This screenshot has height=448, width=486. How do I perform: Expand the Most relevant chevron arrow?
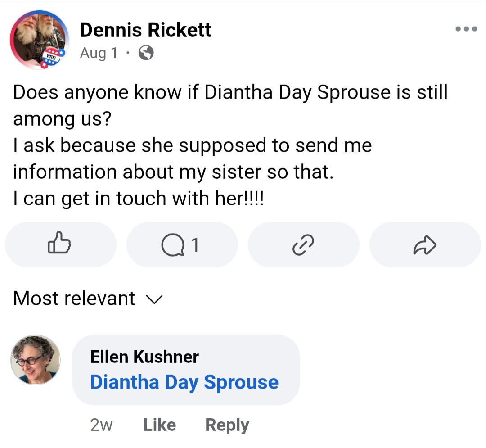point(154,299)
